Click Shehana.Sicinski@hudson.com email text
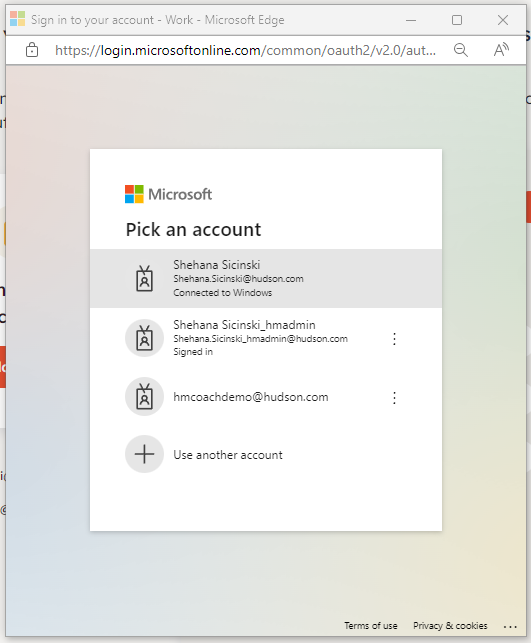The height and width of the screenshot is (643, 531). 238,279
